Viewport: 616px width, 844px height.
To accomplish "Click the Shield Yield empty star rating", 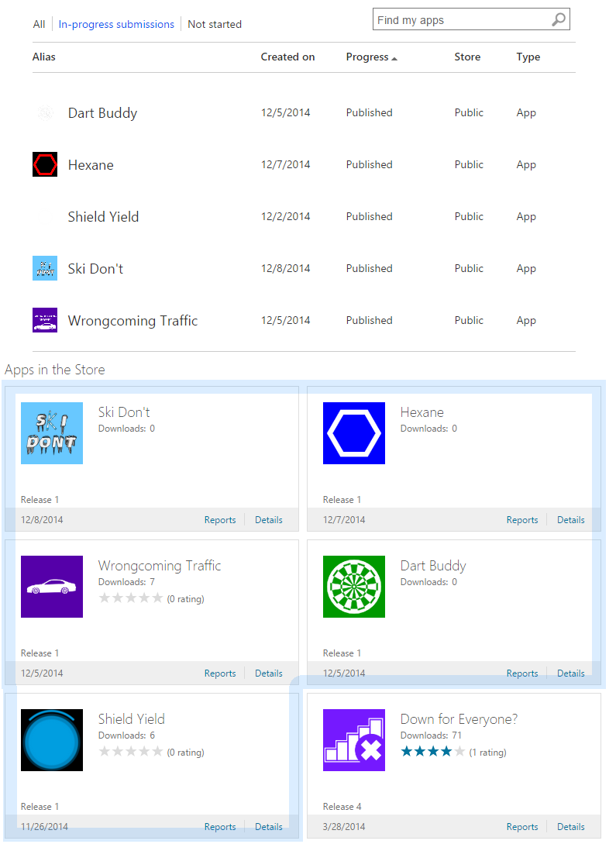I will click(x=131, y=752).
